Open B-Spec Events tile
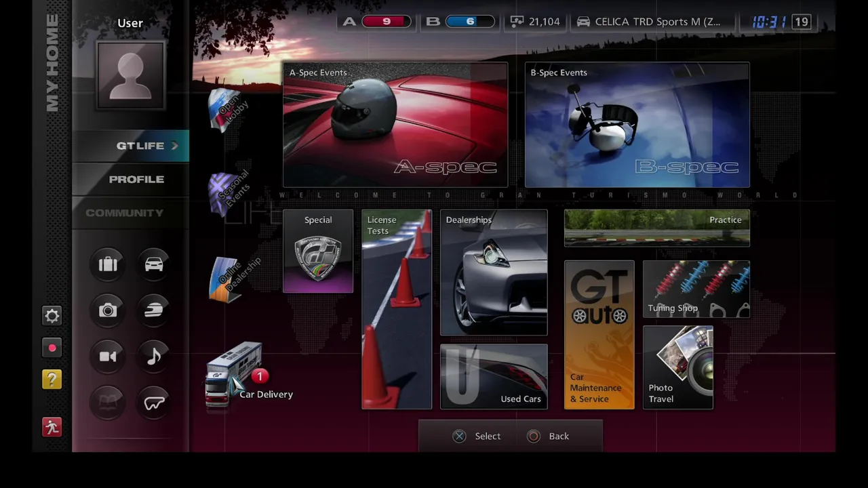This screenshot has width=868, height=488. 637,125
